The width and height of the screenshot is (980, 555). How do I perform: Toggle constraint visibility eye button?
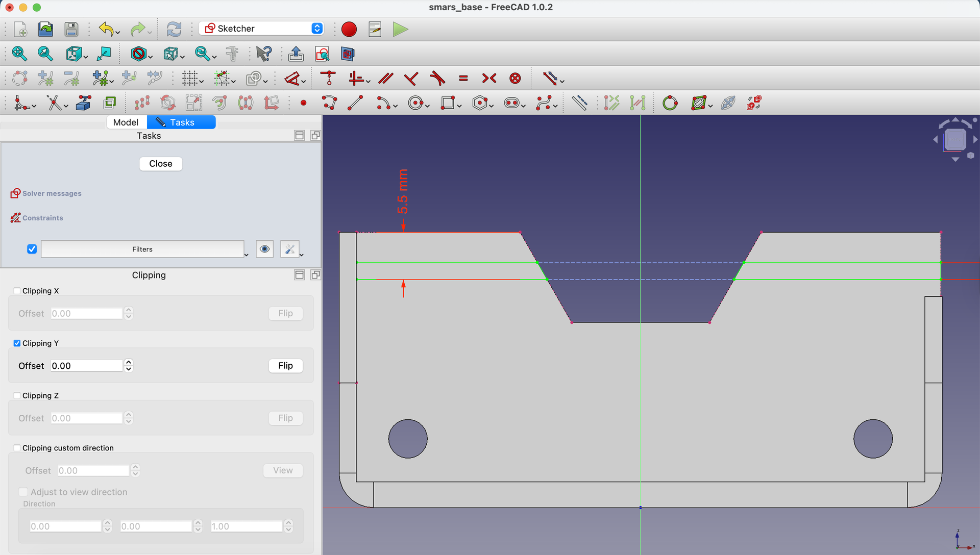[264, 249]
